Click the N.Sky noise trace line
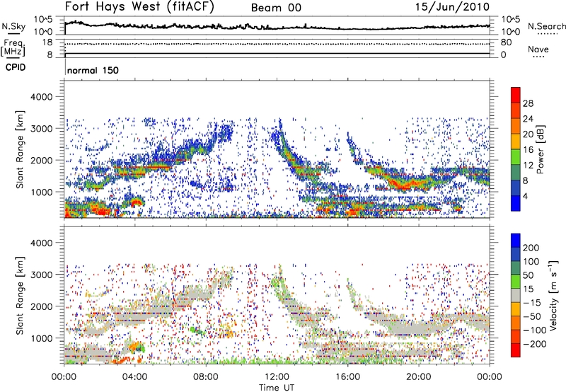 pos(277,27)
